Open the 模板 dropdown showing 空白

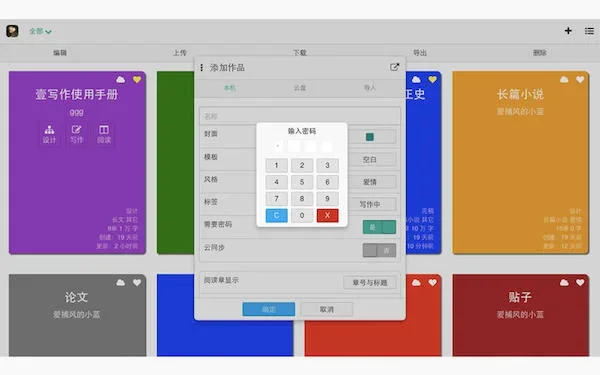(370, 160)
